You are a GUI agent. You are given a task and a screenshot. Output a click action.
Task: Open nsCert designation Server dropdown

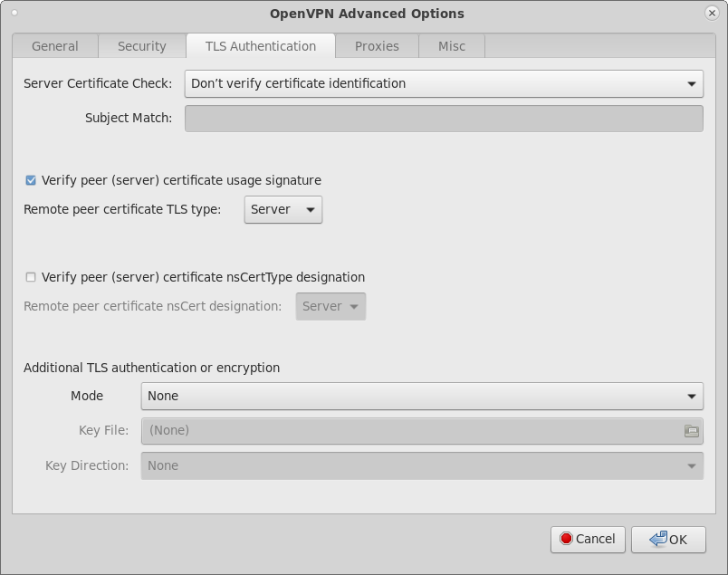point(330,307)
